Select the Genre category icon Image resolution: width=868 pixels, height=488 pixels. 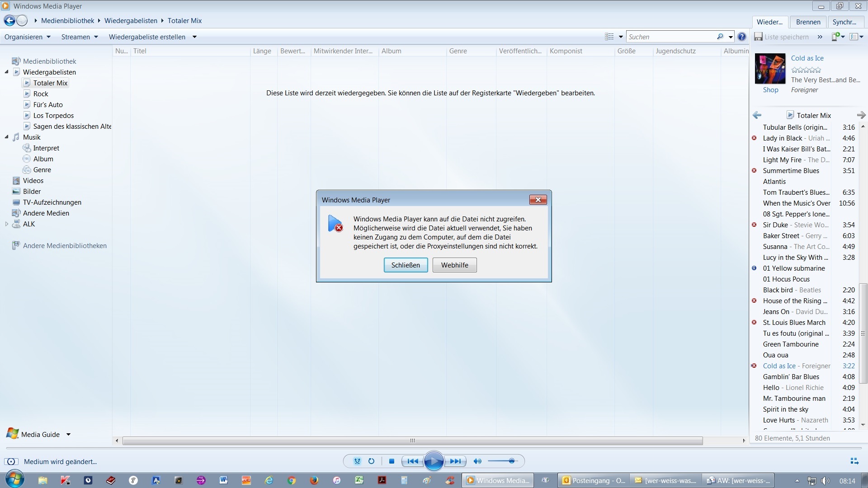27,170
